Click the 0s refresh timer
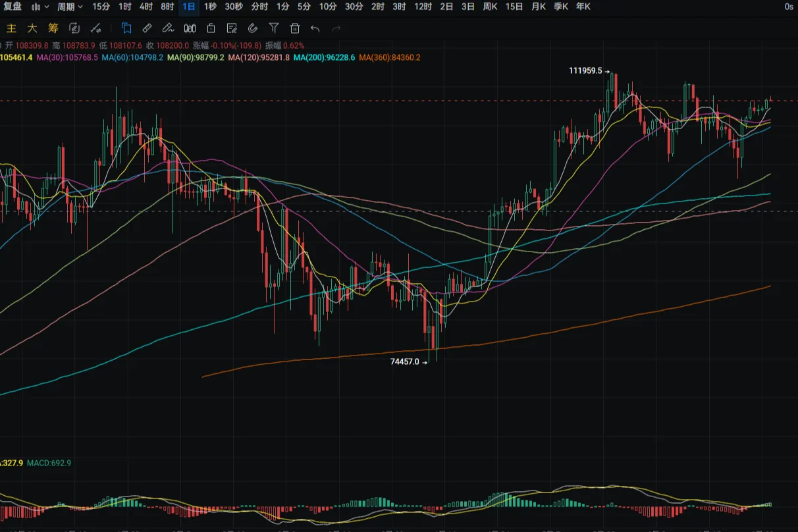798x532 pixels. coord(789,7)
